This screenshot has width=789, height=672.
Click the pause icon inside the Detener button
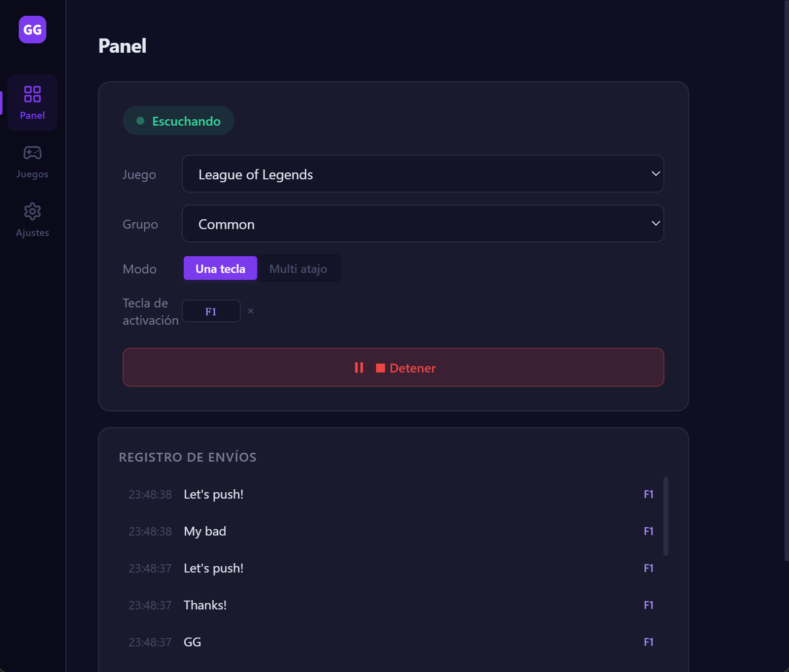pos(359,368)
